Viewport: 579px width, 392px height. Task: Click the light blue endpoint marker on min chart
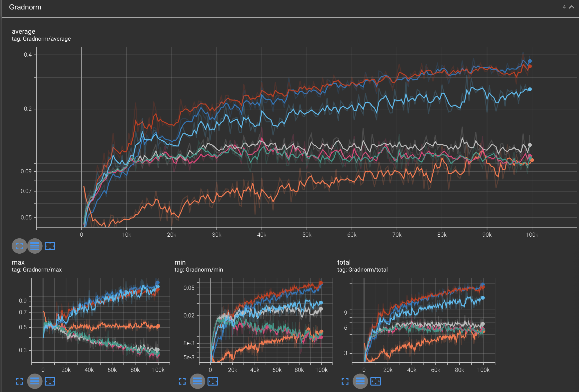321,302
